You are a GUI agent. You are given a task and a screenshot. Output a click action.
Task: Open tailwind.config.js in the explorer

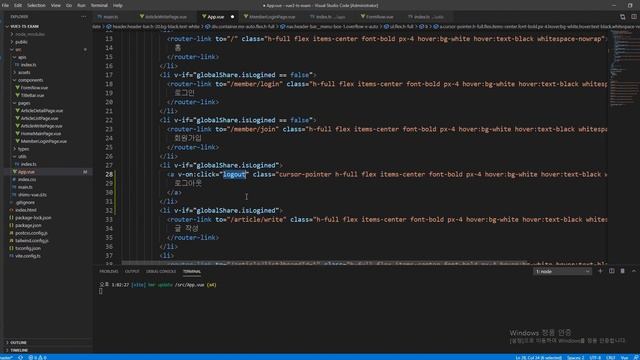tap(32, 241)
